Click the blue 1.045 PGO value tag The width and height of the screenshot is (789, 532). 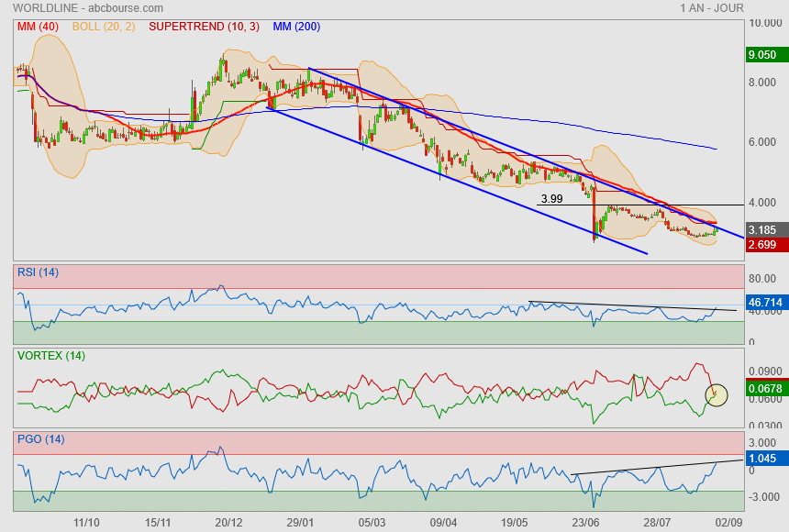(763, 458)
